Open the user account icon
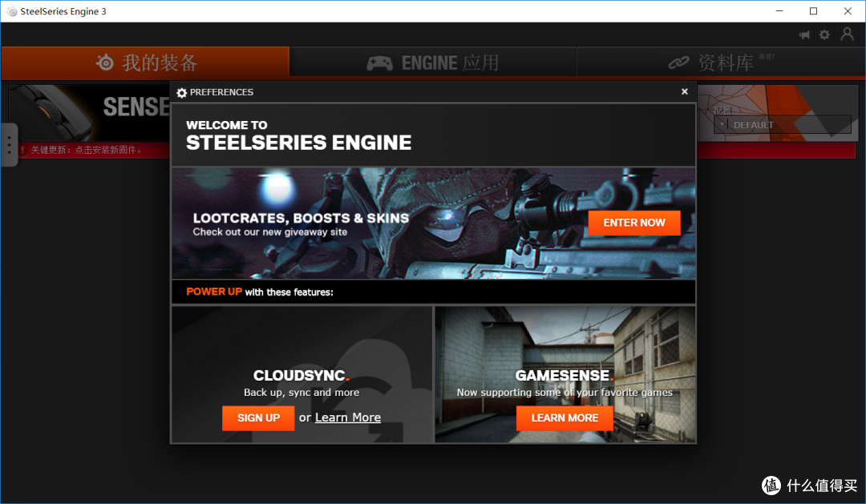The image size is (866, 504). [847, 34]
